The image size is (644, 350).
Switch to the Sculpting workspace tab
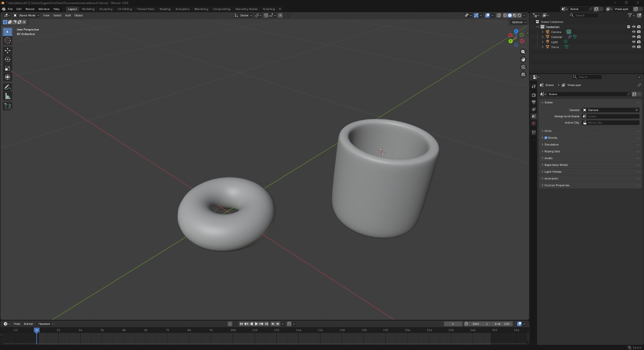click(x=106, y=9)
